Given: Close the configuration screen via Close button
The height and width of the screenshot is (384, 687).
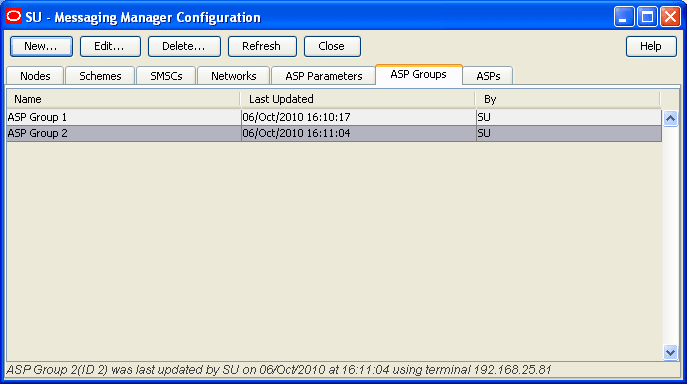Looking at the screenshot, I should pos(332,46).
